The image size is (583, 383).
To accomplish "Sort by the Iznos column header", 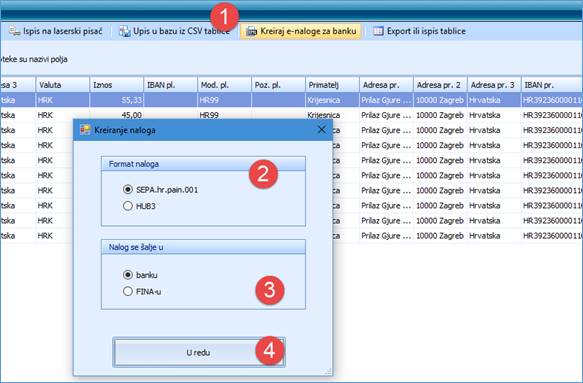I will [x=116, y=85].
